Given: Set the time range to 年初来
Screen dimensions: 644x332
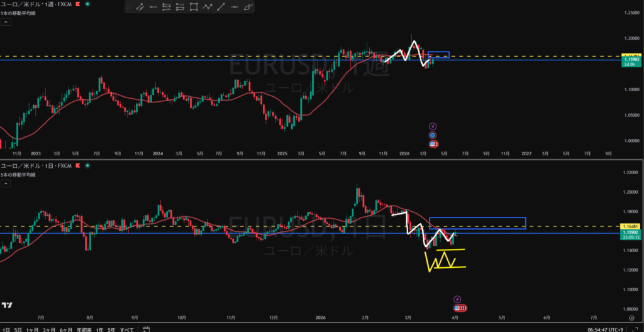Looking at the screenshot, I should 82,329.
